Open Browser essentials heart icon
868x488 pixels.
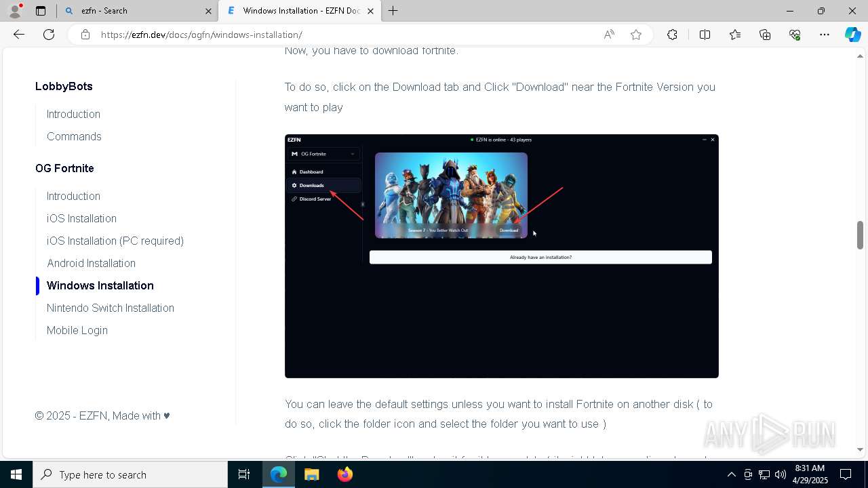coord(795,35)
